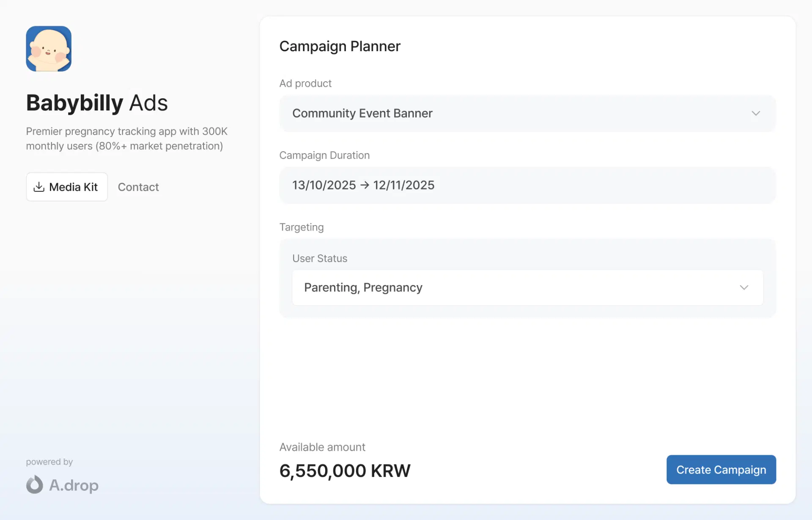Click the User Status label
Viewport: 812px width, 520px height.
tap(320, 259)
